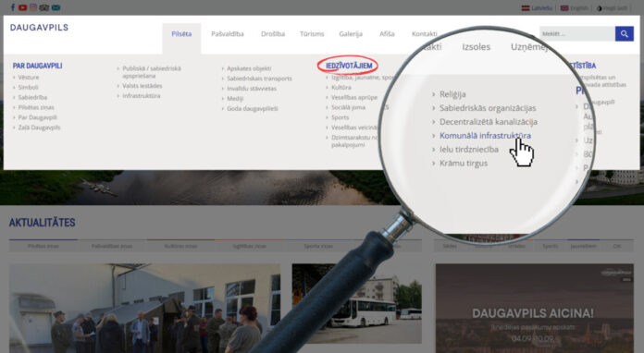
Task: Open the Kontakti menu
Action: tap(425, 34)
